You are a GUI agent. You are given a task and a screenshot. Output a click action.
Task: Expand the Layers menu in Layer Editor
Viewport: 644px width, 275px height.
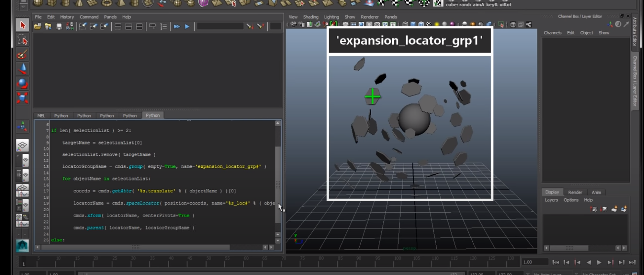(x=551, y=200)
